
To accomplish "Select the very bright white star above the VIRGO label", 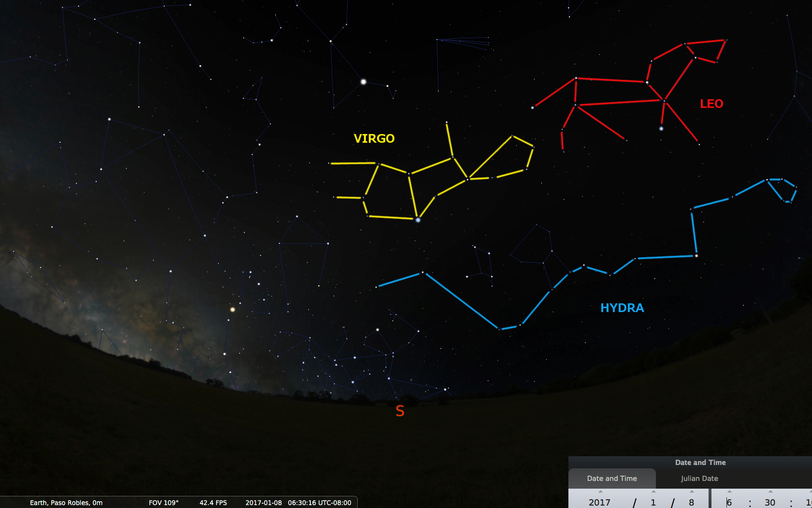I will pyautogui.click(x=363, y=82).
